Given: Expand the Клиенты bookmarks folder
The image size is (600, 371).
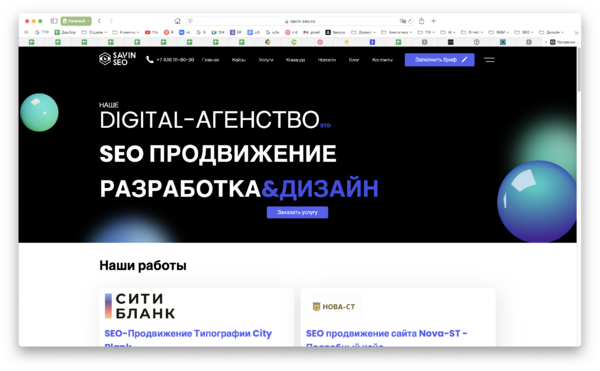Looking at the screenshot, I should tap(126, 32).
